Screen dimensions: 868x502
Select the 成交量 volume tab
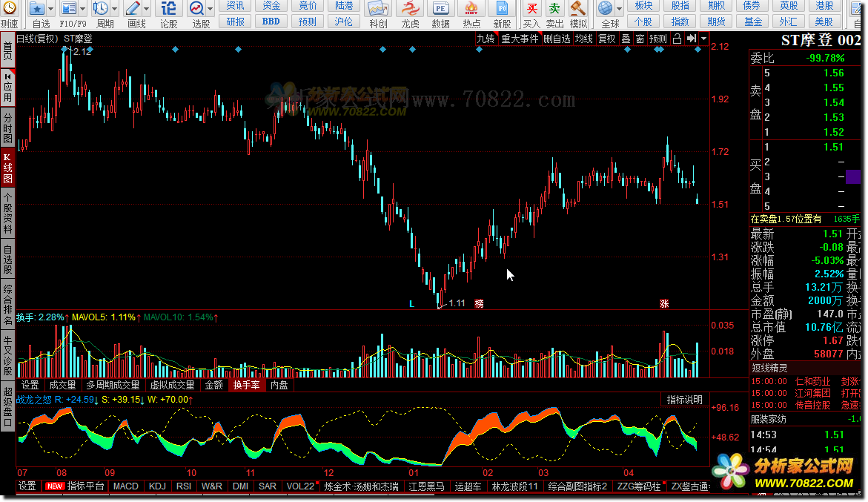pyautogui.click(x=62, y=385)
